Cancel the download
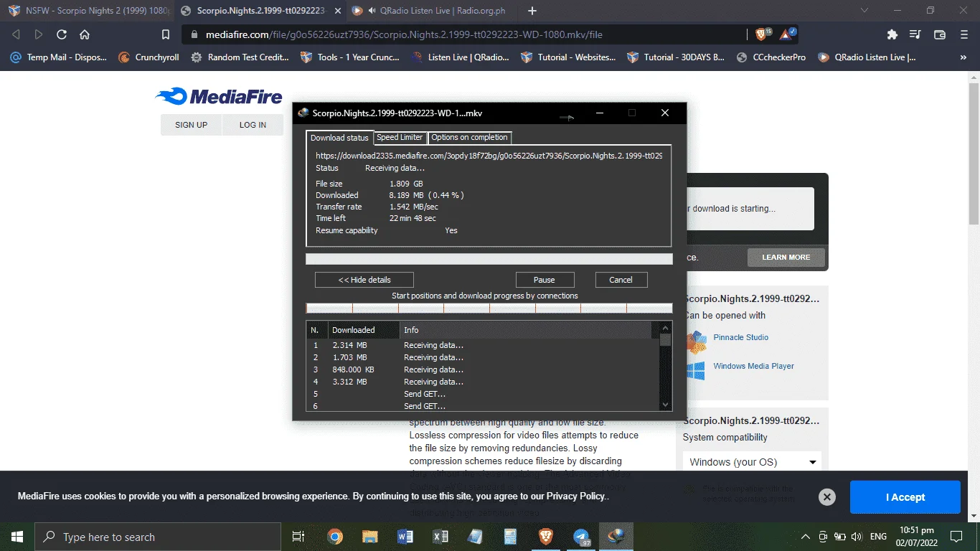Screen dimensions: 980x551 click(621, 280)
